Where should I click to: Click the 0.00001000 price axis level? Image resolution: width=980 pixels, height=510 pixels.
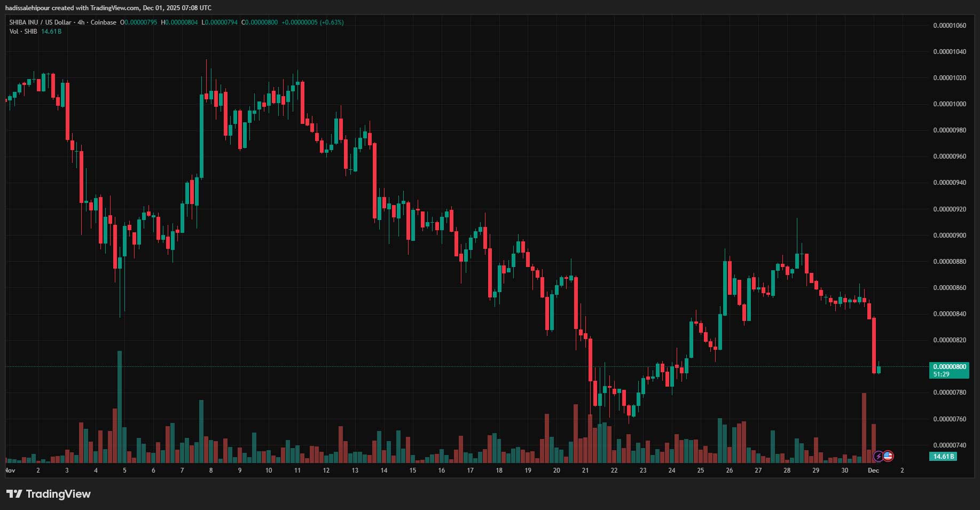click(x=949, y=104)
